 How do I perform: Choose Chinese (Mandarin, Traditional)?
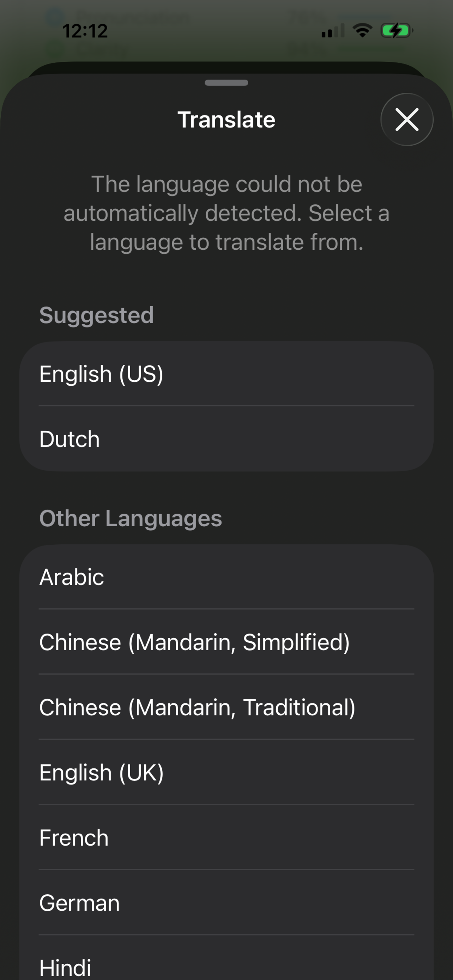tap(198, 707)
